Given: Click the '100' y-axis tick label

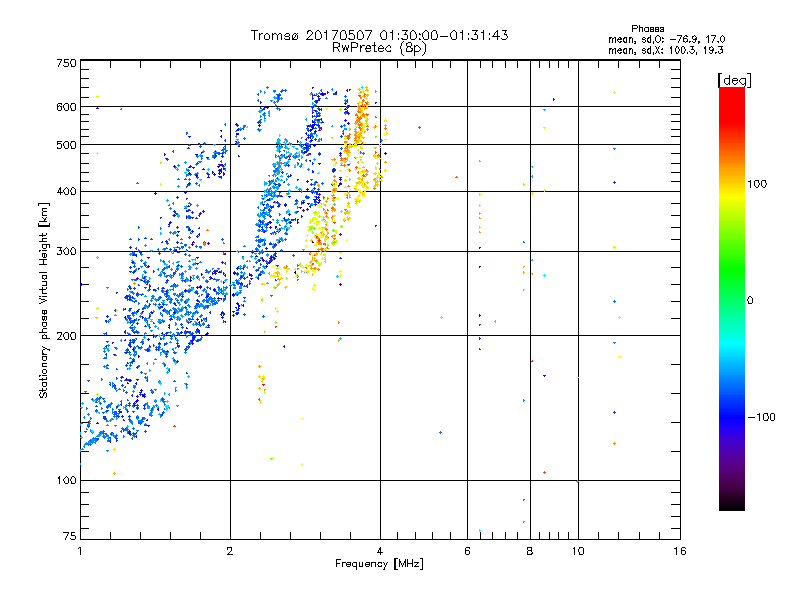Looking at the screenshot, I should (x=66, y=480).
